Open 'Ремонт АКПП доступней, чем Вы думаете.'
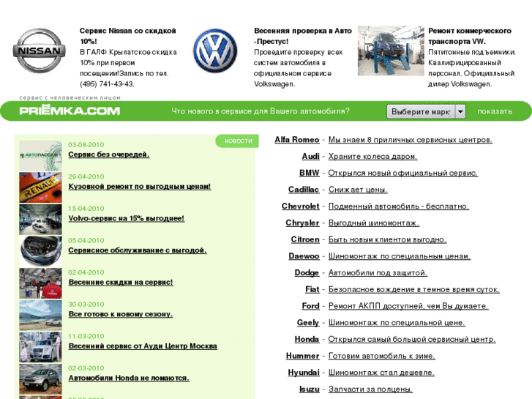532x399 pixels. pos(408,306)
